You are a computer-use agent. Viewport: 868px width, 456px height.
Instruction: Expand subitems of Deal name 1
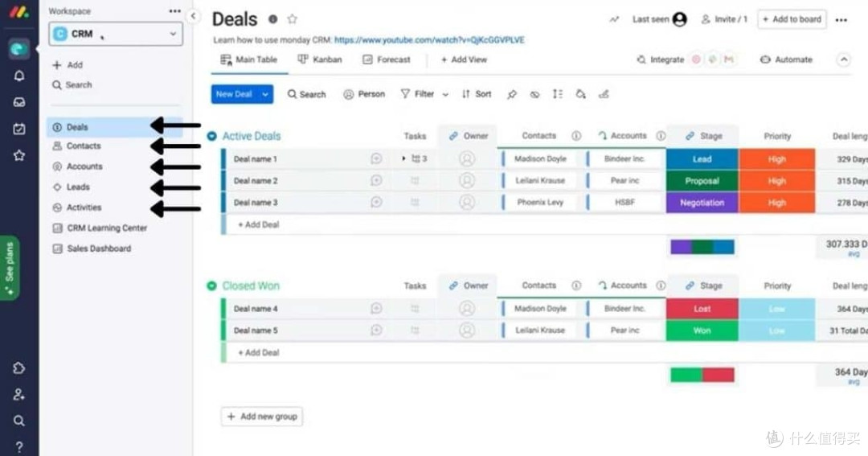point(403,159)
